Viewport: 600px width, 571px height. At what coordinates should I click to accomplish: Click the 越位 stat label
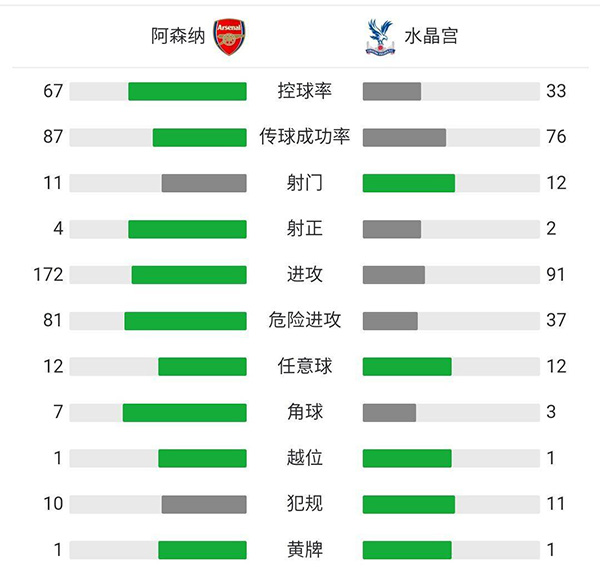tap(304, 458)
